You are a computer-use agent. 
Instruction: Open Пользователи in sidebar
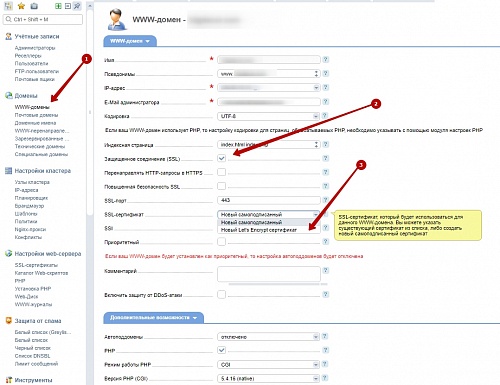31,63
